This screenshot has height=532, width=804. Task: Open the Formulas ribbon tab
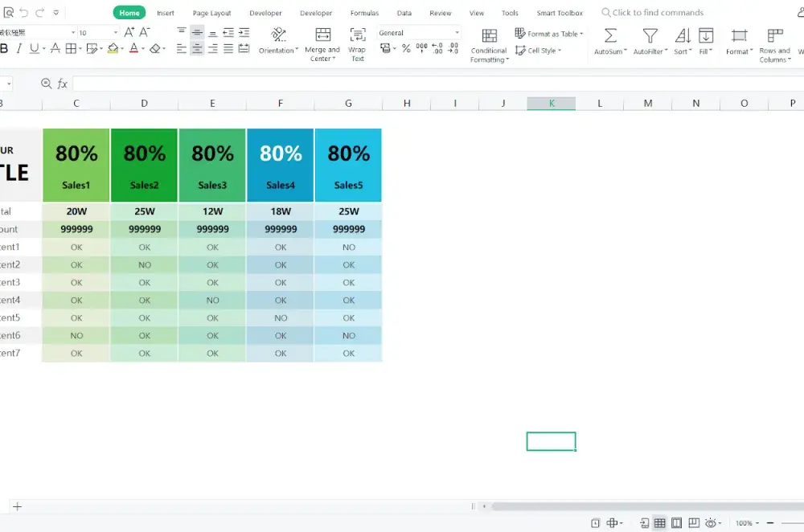point(364,13)
